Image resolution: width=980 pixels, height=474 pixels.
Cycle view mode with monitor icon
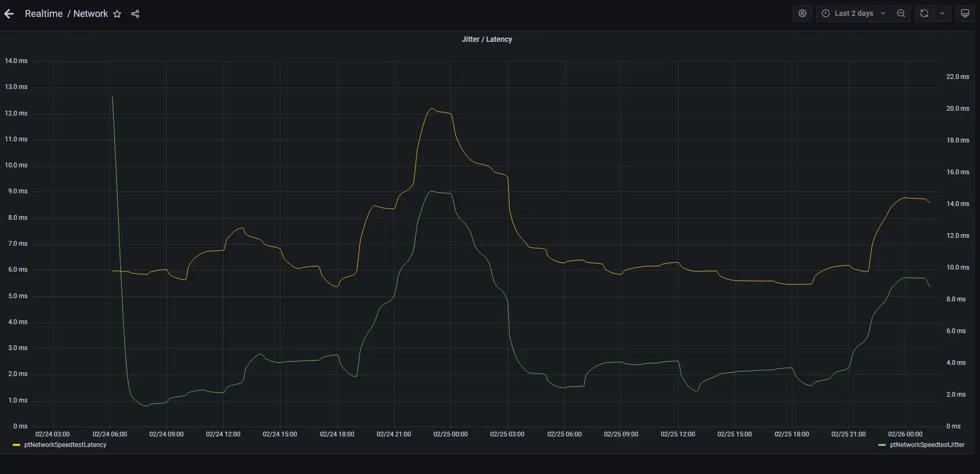965,14
